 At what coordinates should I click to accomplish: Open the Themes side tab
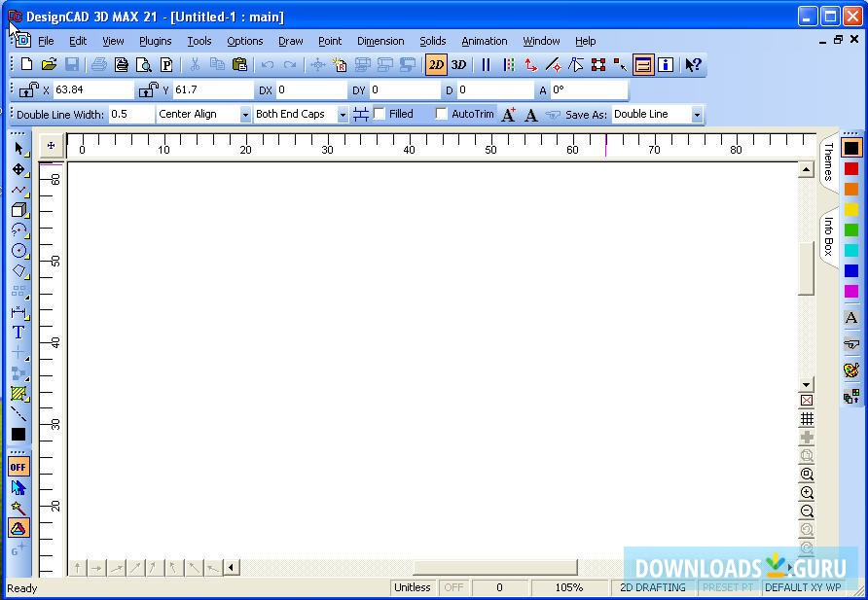pyautogui.click(x=828, y=161)
